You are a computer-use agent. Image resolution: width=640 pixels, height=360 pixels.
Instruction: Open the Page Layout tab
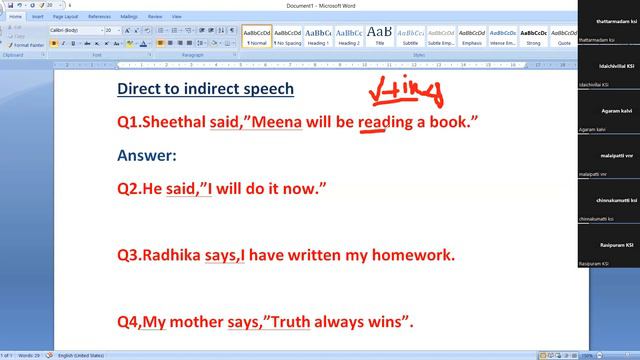tap(65, 17)
